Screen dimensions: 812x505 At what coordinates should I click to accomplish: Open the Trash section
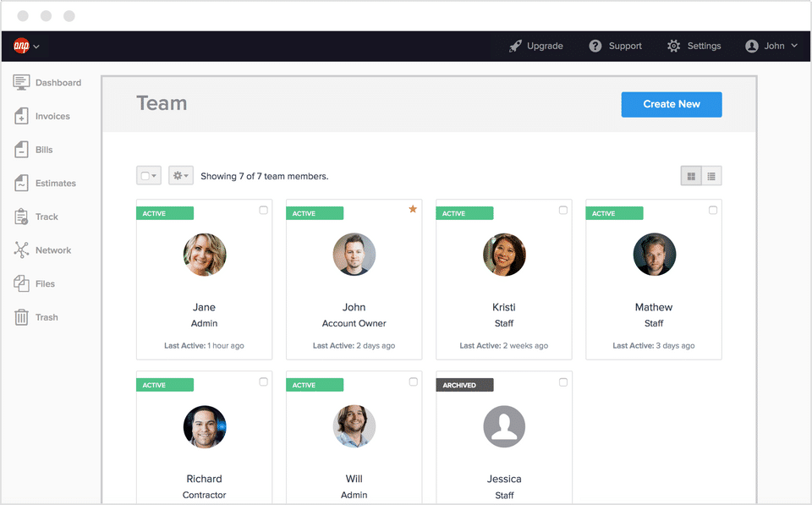pos(47,317)
